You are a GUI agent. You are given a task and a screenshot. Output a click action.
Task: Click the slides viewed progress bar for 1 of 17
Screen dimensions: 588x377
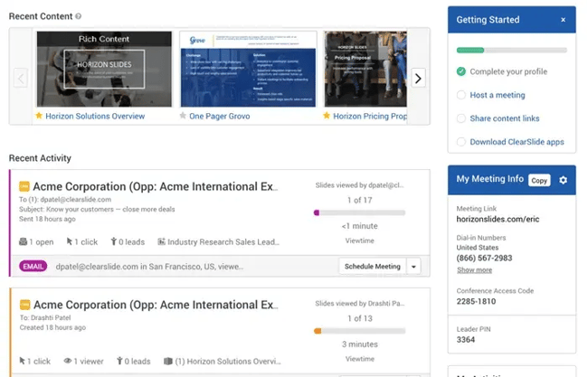click(x=359, y=212)
